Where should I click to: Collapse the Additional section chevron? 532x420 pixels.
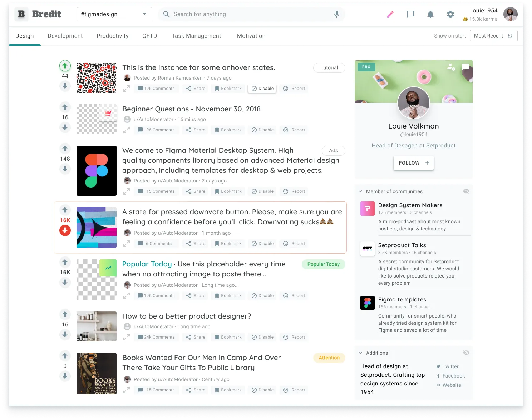tap(360, 352)
